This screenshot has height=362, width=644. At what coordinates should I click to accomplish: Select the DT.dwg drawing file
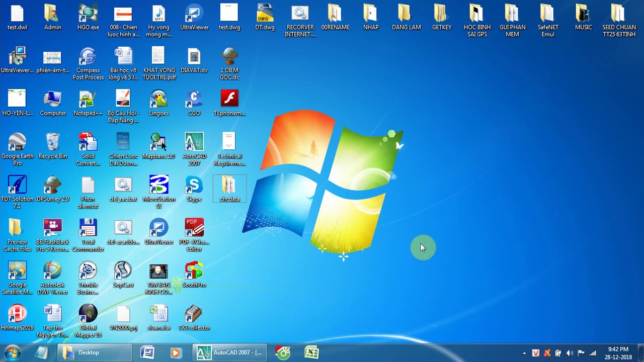coord(265,17)
